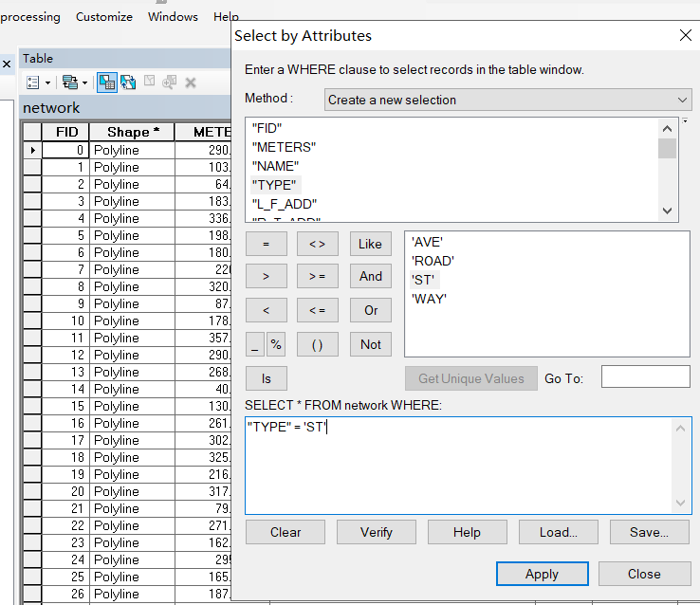Click the Save... button

[x=650, y=532]
